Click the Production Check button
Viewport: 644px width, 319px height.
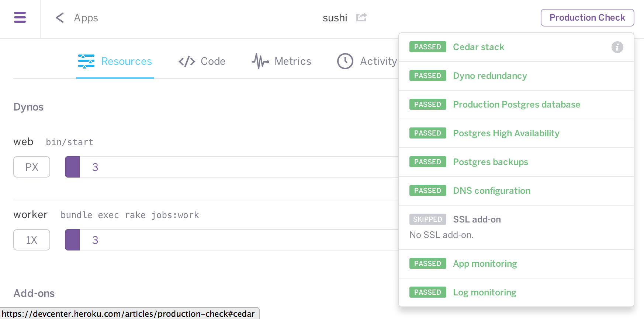click(587, 18)
